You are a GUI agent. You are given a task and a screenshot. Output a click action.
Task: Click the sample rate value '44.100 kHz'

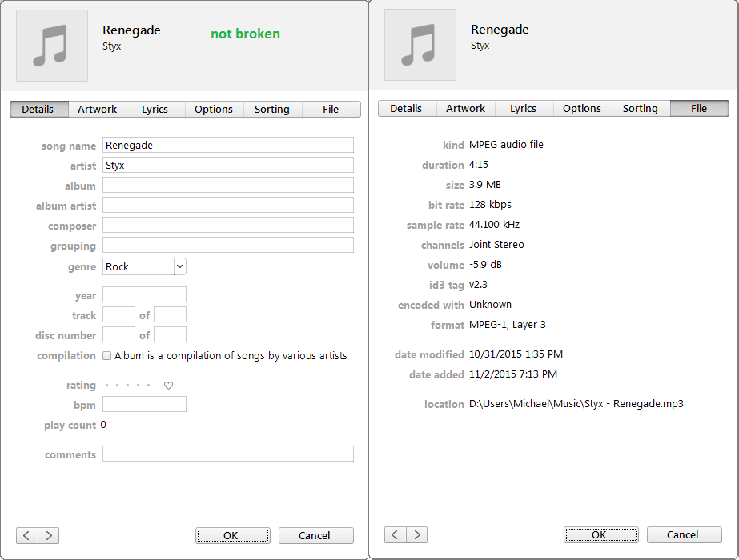click(x=494, y=225)
